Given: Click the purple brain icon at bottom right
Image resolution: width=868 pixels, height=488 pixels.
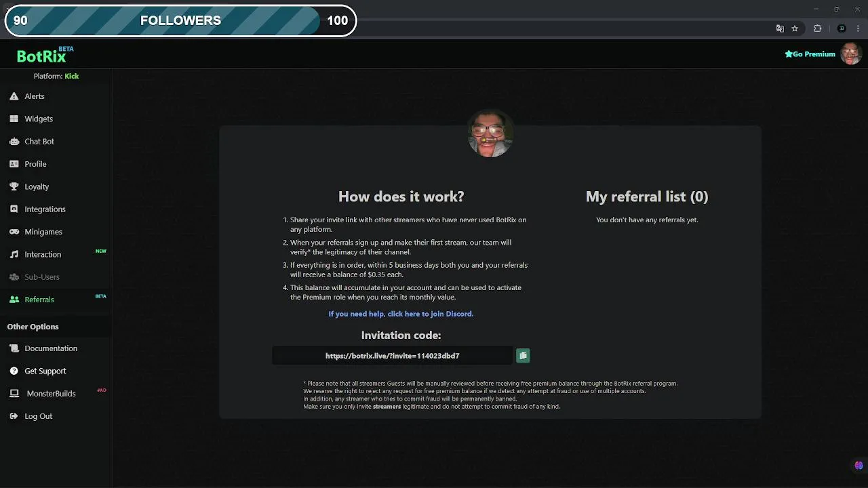Looking at the screenshot, I should [859, 466].
